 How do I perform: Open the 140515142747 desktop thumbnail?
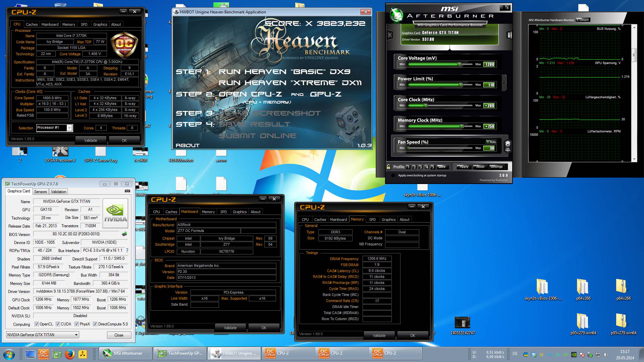pyautogui.click(x=463, y=325)
